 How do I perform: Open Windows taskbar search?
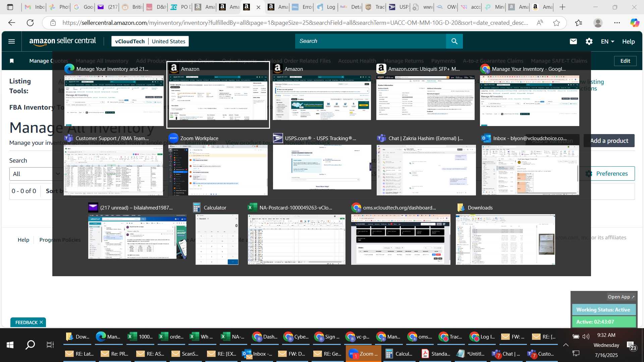pos(30,345)
